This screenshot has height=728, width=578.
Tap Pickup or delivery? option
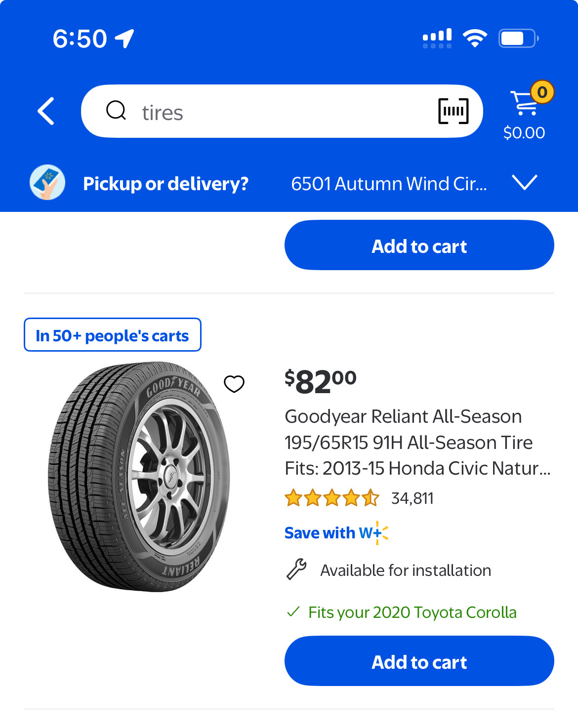(x=165, y=184)
